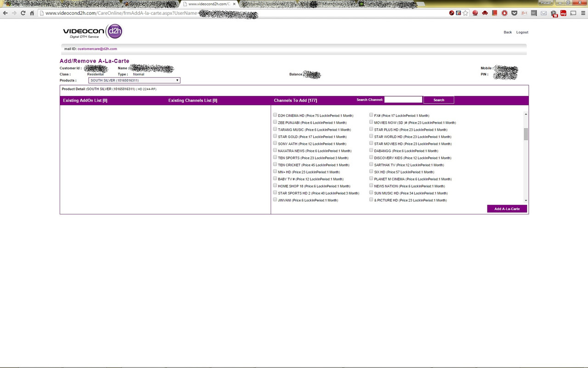Click the Videocon d2h logo
The height and width of the screenshot is (368, 588).
pos(93,32)
